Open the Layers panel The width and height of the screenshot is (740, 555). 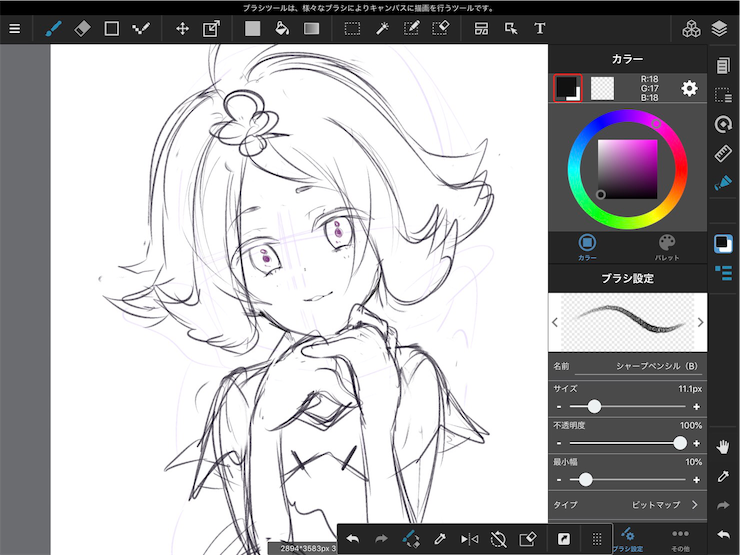click(x=719, y=29)
